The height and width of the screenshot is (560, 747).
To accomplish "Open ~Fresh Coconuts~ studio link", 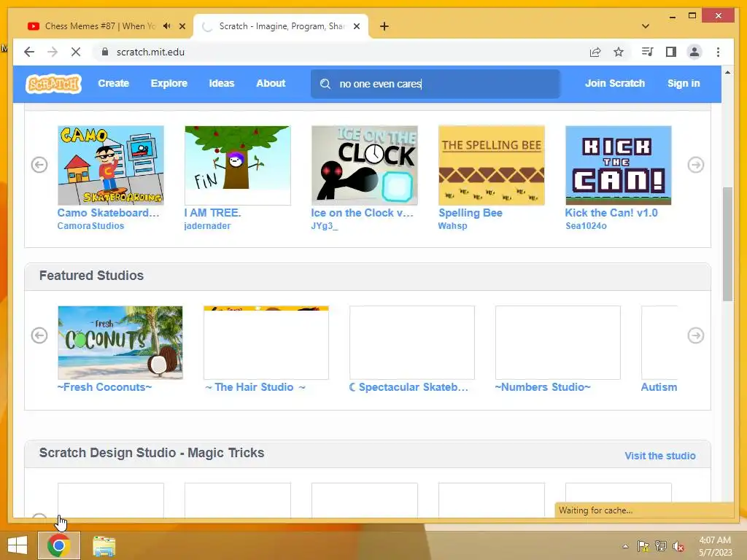I will coord(104,387).
